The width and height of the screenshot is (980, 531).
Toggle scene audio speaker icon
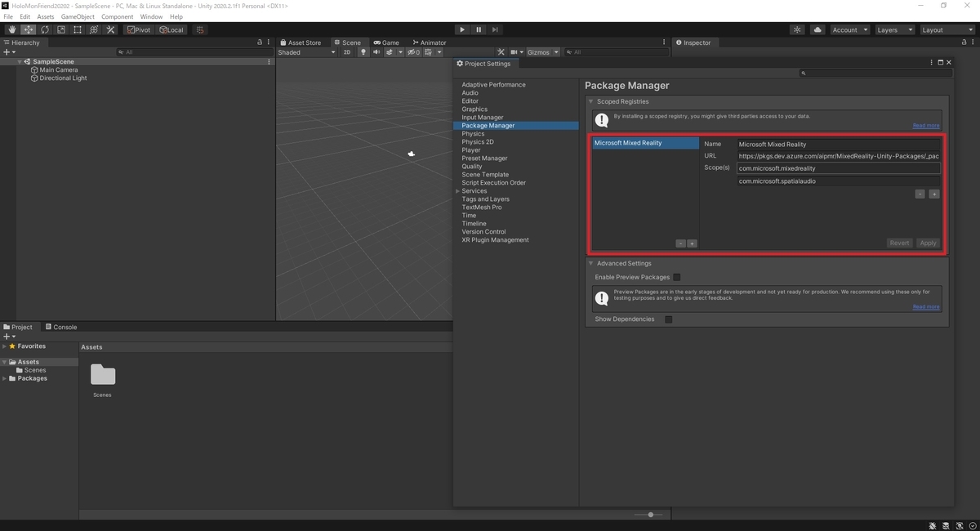click(376, 52)
